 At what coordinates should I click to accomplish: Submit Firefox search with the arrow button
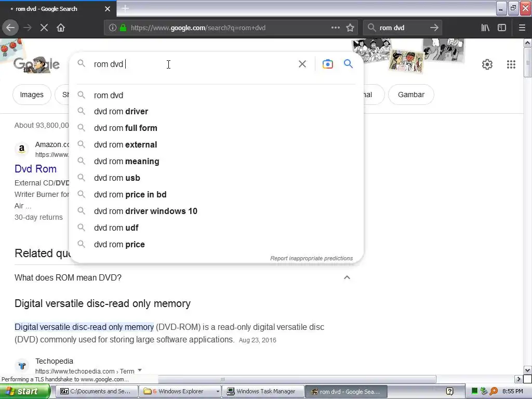click(434, 28)
